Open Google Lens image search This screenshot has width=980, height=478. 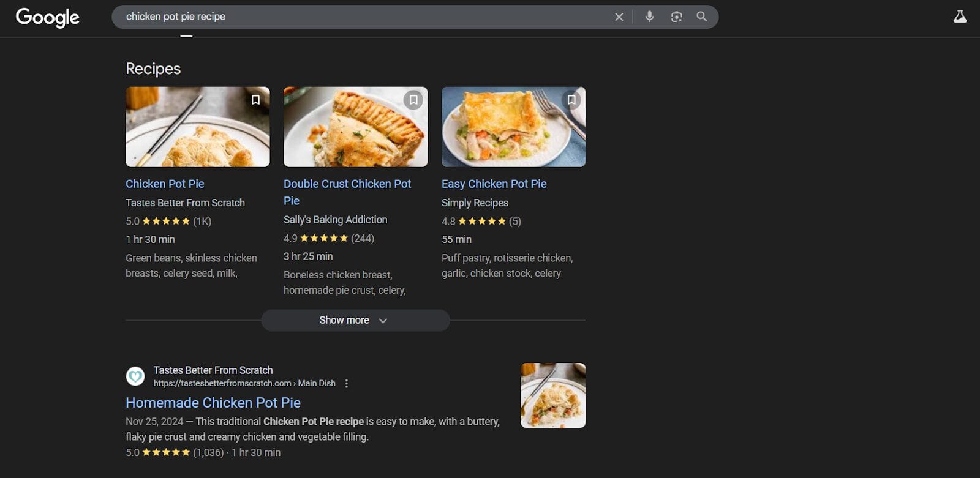676,17
